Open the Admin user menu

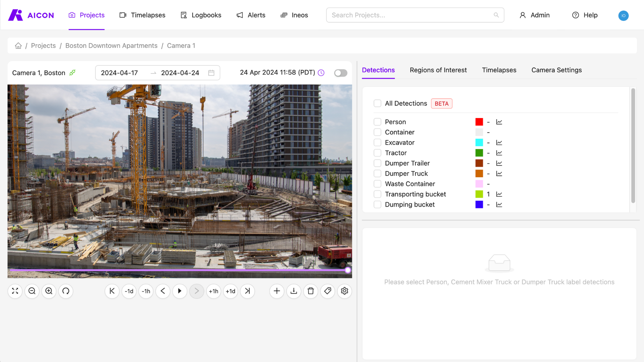(535, 15)
